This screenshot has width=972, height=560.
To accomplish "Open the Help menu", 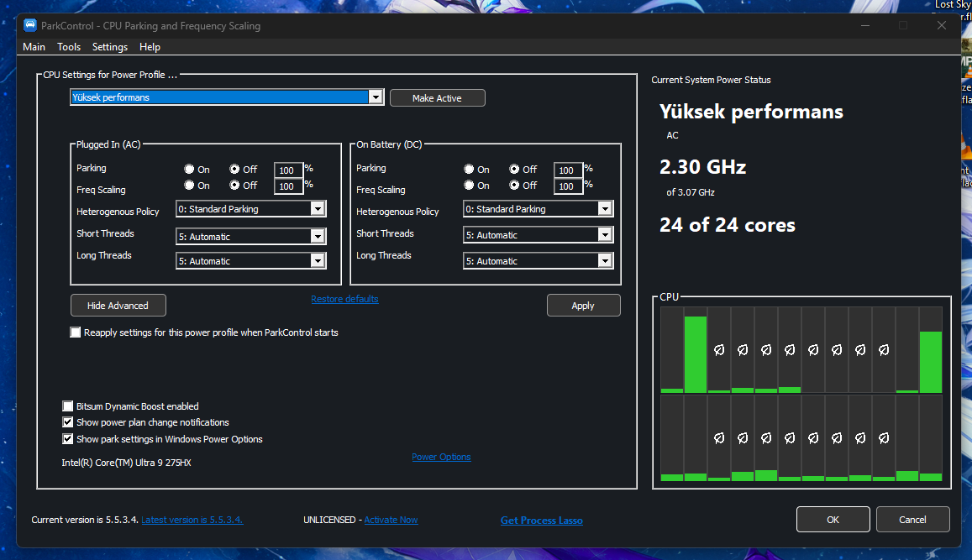I will [x=150, y=47].
